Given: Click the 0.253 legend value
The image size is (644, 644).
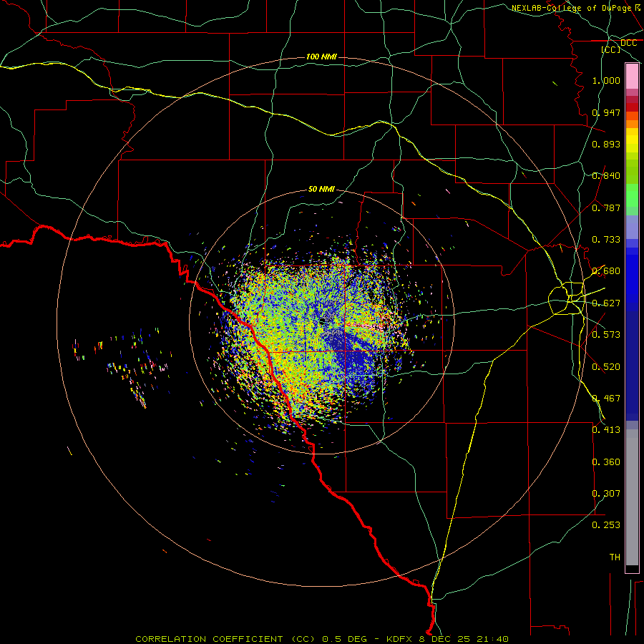Looking at the screenshot, I should tap(606, 525).
